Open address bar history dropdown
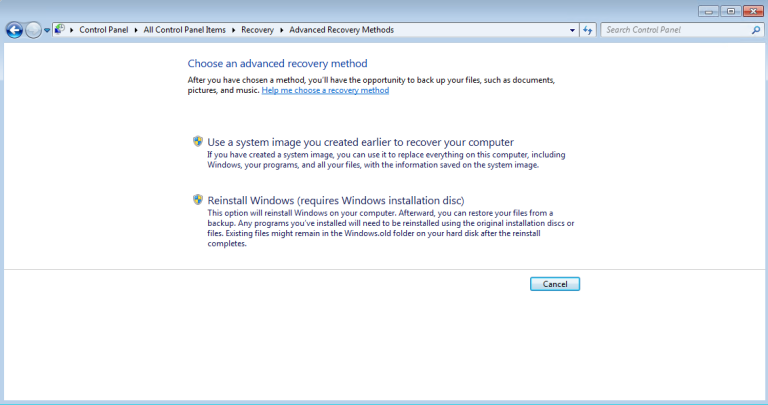 coord(572,30)
